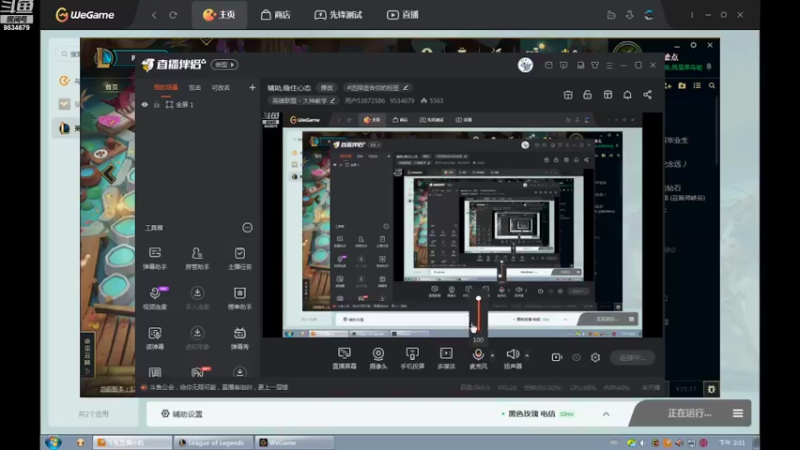Add 手机投屏 phone casting source

tap(412, 358)
